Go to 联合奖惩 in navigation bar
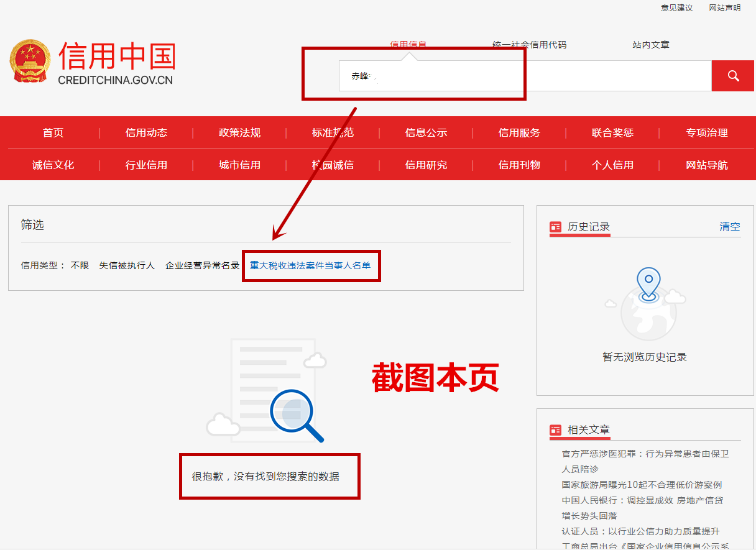Image resolution: width=756 pixels, height=550 pixels. [612, 132]
